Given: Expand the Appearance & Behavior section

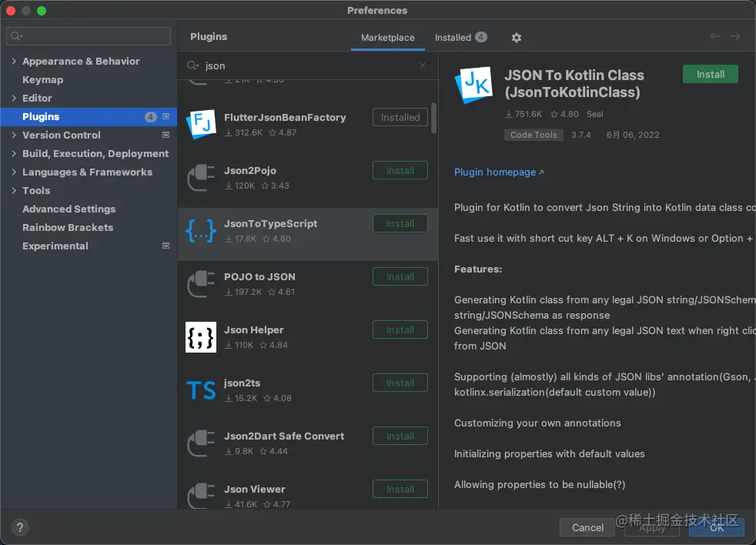Looking at the screenshot, I should coord(14,62).
